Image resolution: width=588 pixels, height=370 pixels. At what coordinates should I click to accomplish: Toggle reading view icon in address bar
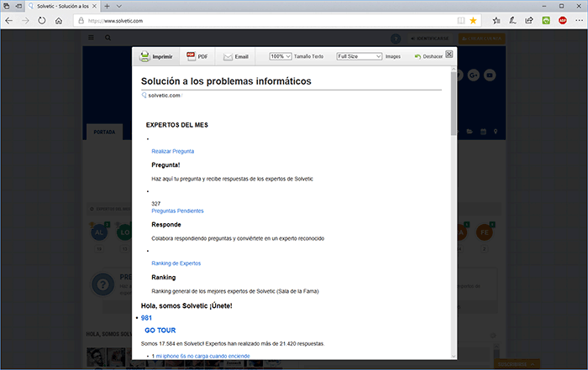[461, 21]
